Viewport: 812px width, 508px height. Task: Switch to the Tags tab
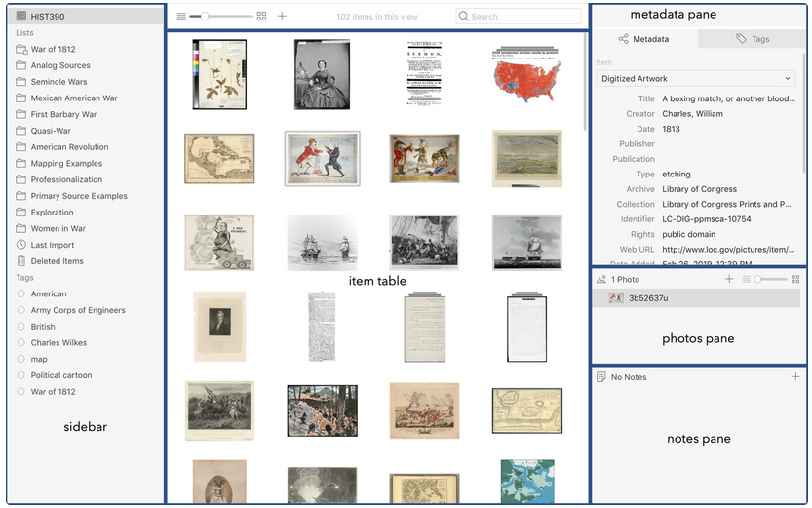(x=752, y=39)
